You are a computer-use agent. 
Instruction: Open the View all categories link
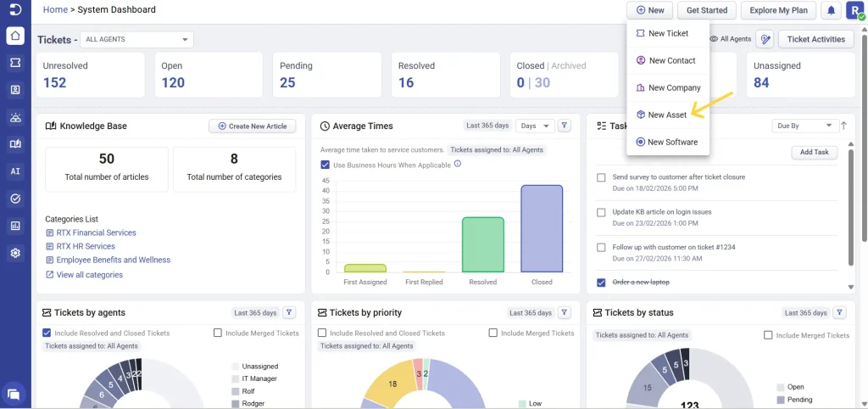tap(89, 275)
